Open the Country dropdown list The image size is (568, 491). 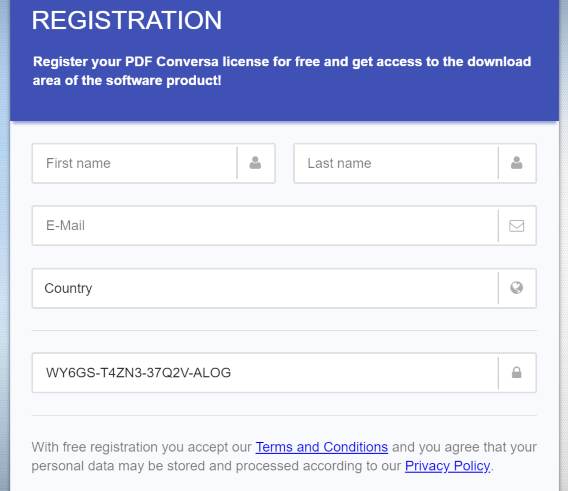284,288
